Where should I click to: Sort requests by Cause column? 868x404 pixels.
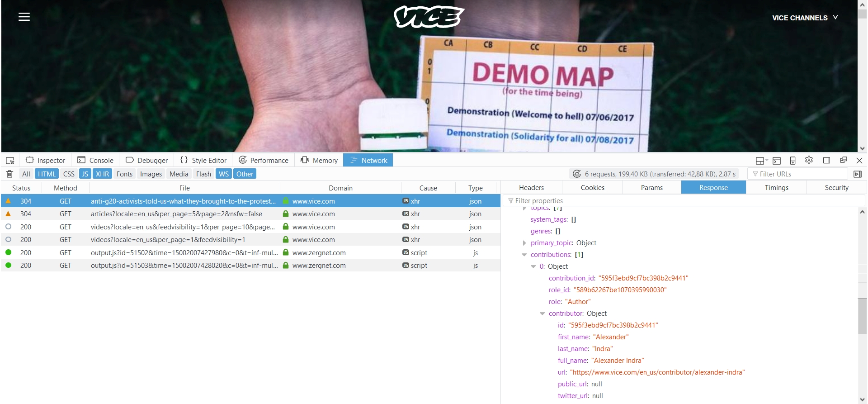click(x=428, y=188)
